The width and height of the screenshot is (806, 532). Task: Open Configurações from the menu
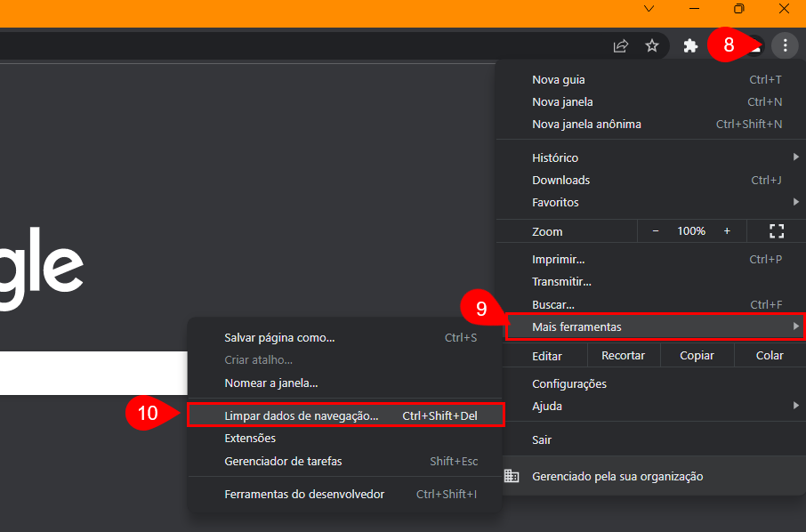(569, 383)
